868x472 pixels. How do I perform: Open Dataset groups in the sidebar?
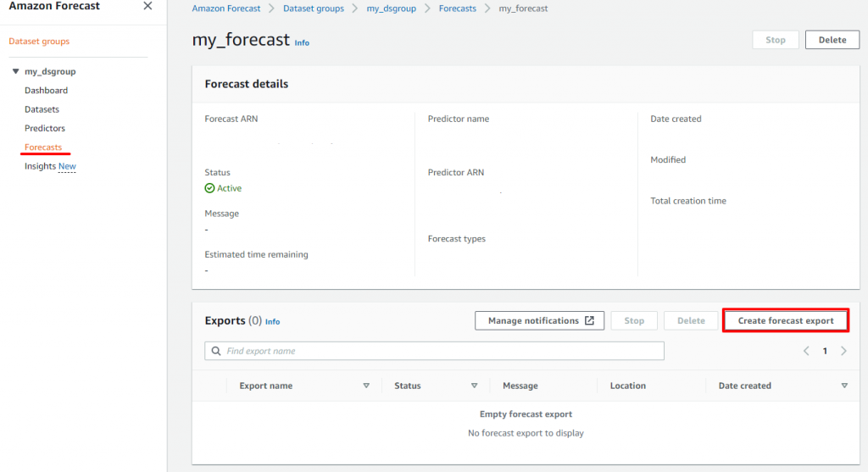pyautogui.click(x=39, y=42)
